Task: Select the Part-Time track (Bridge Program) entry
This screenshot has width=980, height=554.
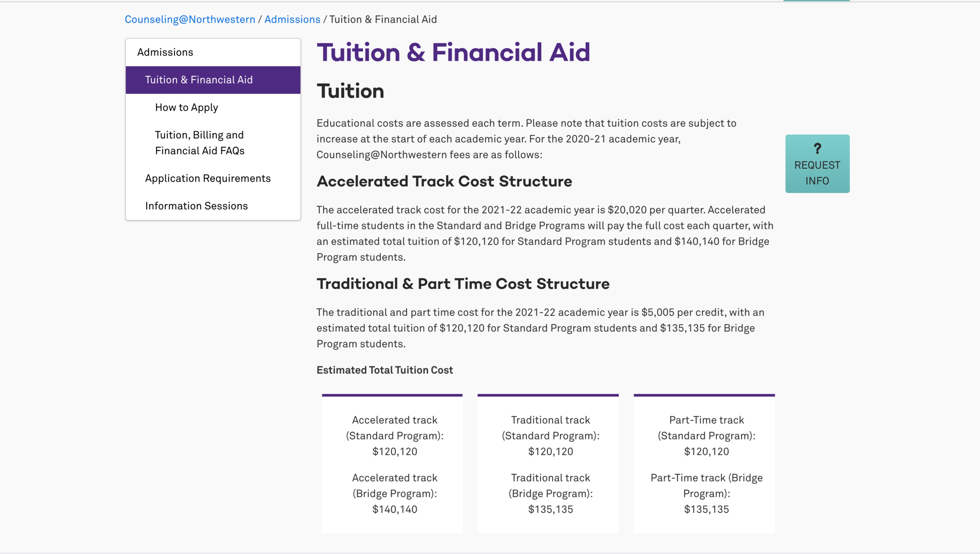Action: [x=707, y=494]
